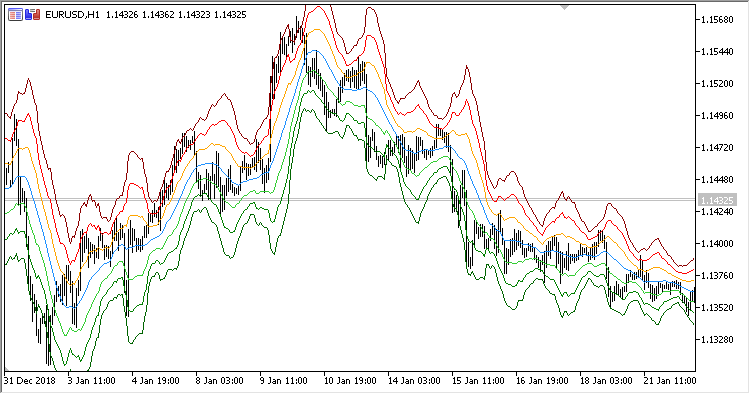Click the 1.13520 price scale label

tap(717, 307)
